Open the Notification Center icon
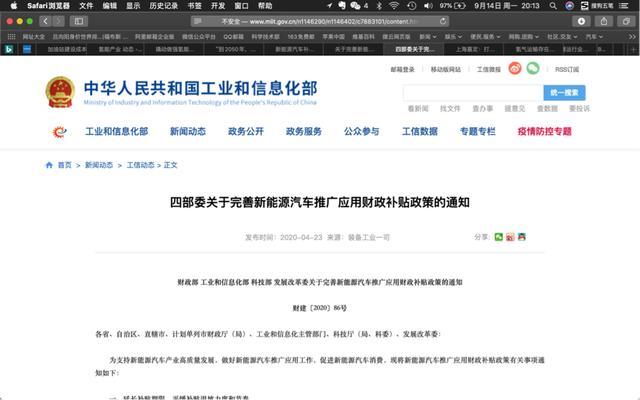The height and width of the screenshot is (400, 640). point(624,6)
